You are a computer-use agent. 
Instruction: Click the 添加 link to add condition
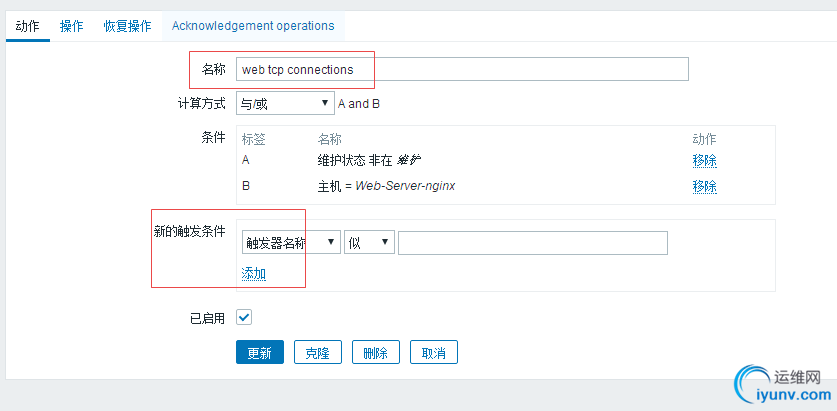(254, 274)
